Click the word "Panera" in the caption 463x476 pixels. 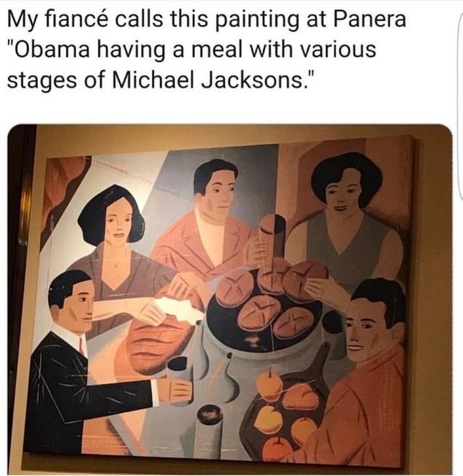point(370,19)
